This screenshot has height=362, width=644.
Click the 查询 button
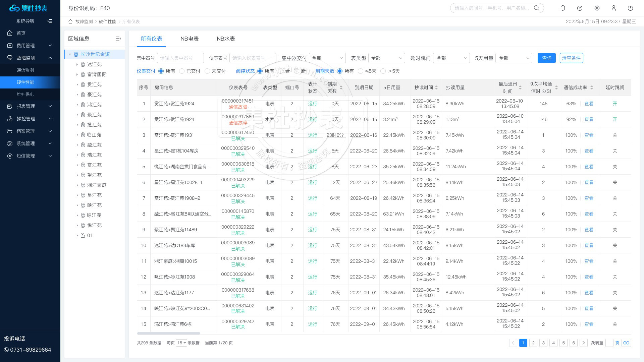[546, 58]
